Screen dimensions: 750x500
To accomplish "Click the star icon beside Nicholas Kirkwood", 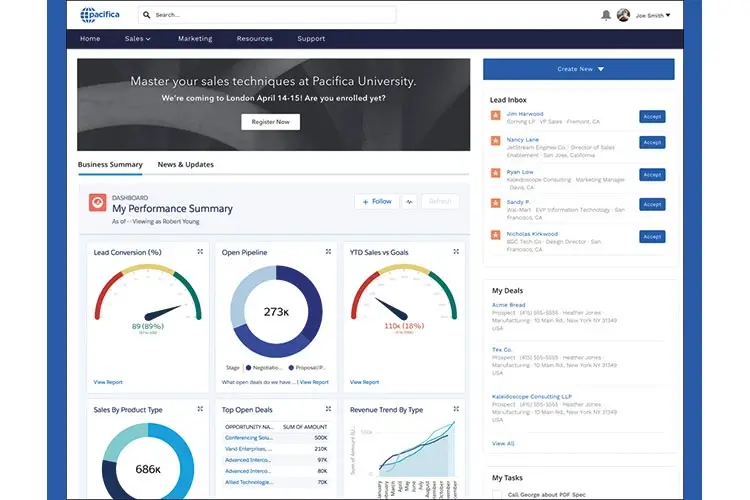I will click(496, 235).
